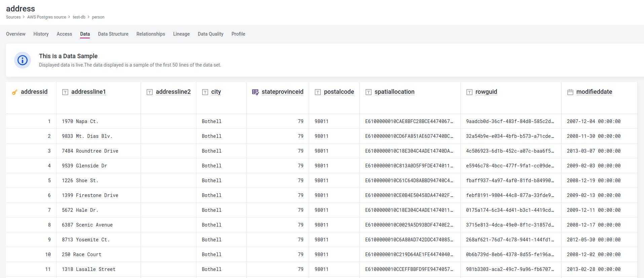Click the text type icon beside addressline1
The image size is (644, 278).
coord(65,92)
